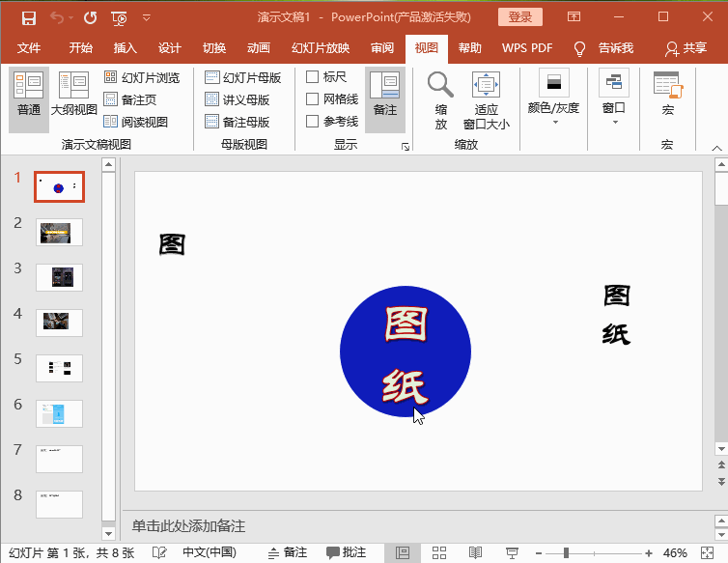Viewport: 728px width, 563px height.
Task: Select slide 3 thumbnail
Action: pos(59,277)
